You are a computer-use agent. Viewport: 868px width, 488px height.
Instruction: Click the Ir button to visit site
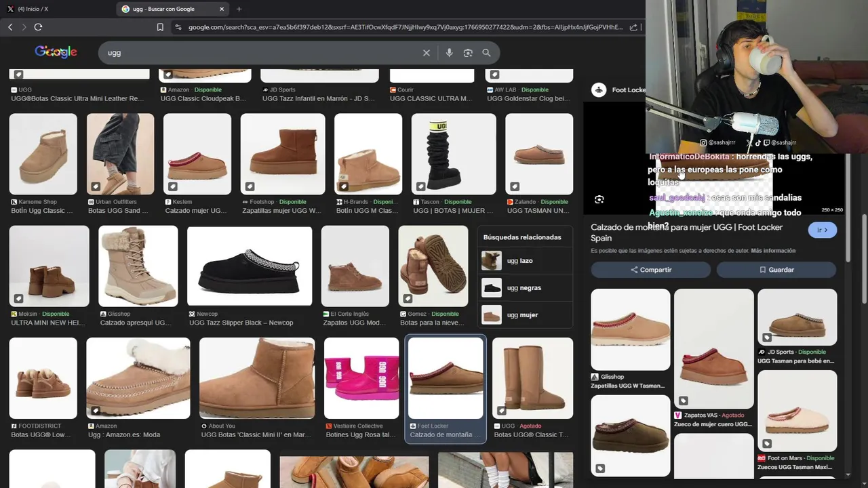[822, 230]
